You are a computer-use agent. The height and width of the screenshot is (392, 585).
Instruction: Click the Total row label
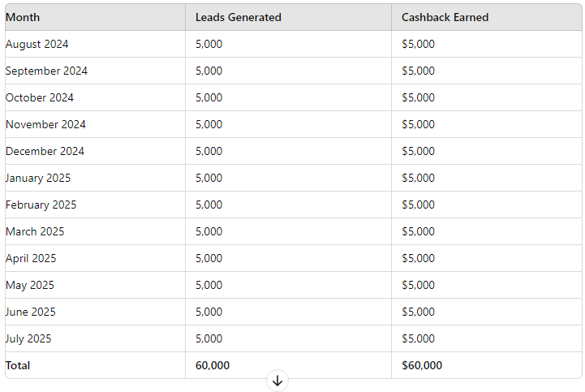(18, 365)
